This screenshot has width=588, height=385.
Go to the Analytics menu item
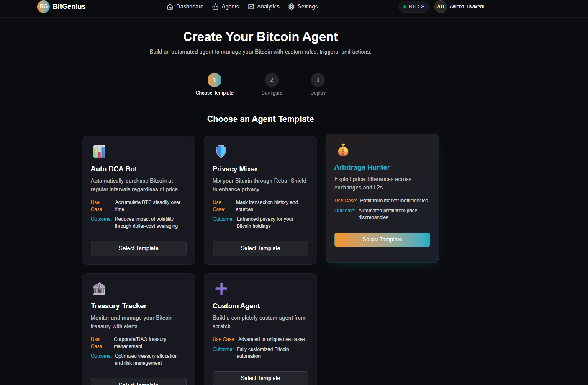point(264,7)
